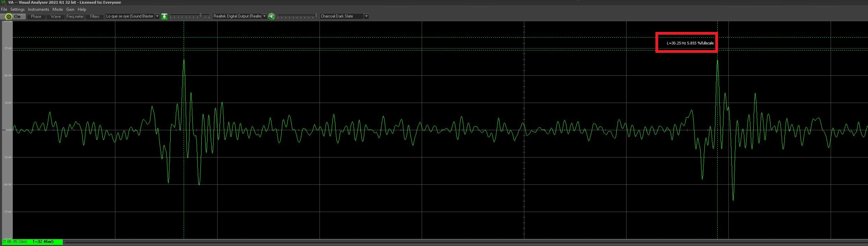868x246 pixels.
Task: Expand the Realtek Digital Output dropdown
Action: coord(265,16)
